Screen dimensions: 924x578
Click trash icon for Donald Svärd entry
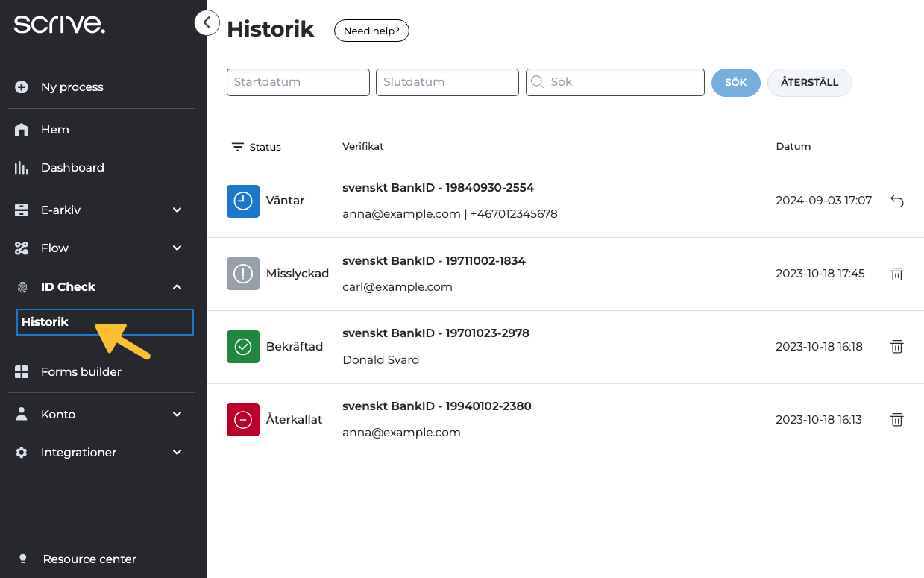[896, 347]
